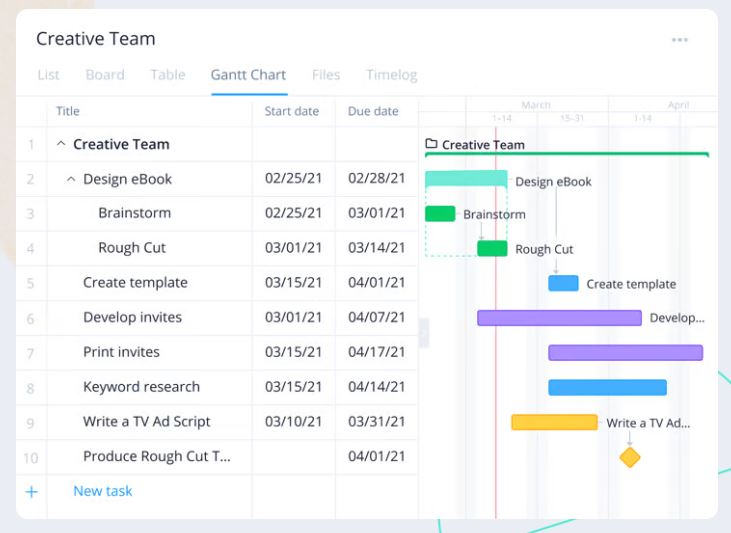This screenshot has height=533, width=731.
Task: Click the green Creative Team summary bar
Action: (x=567, y=154)
